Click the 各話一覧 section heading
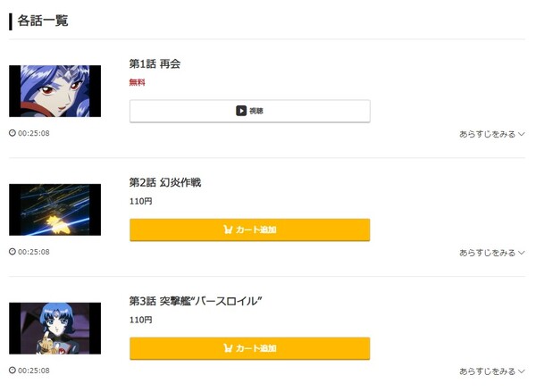Image resolution: width=536 pixels, height=392 pixels. 43,21
